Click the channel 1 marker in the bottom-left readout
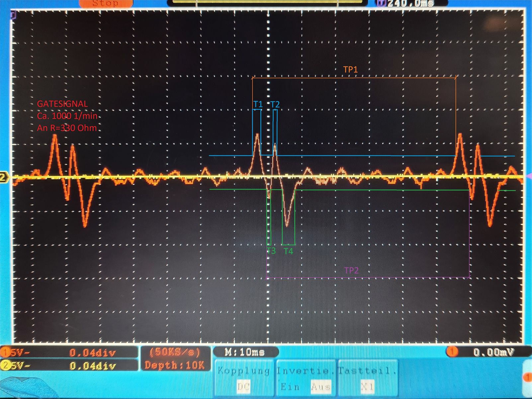 [6, 352]
